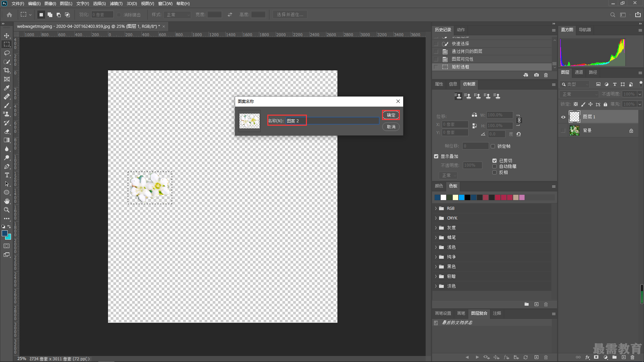Expand the RGB swatch folder
This screenshot has width=644, height=362.
coord(436,208)
